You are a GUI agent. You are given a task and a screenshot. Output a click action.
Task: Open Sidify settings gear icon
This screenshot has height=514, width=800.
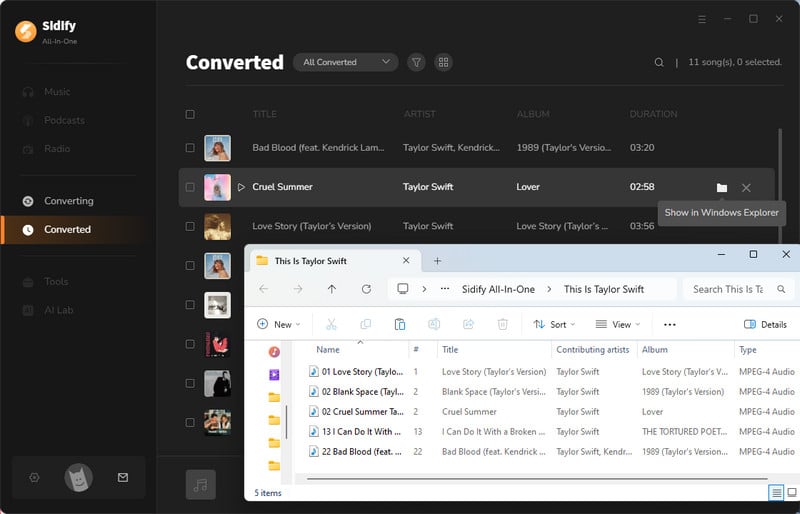pos(34,478)
